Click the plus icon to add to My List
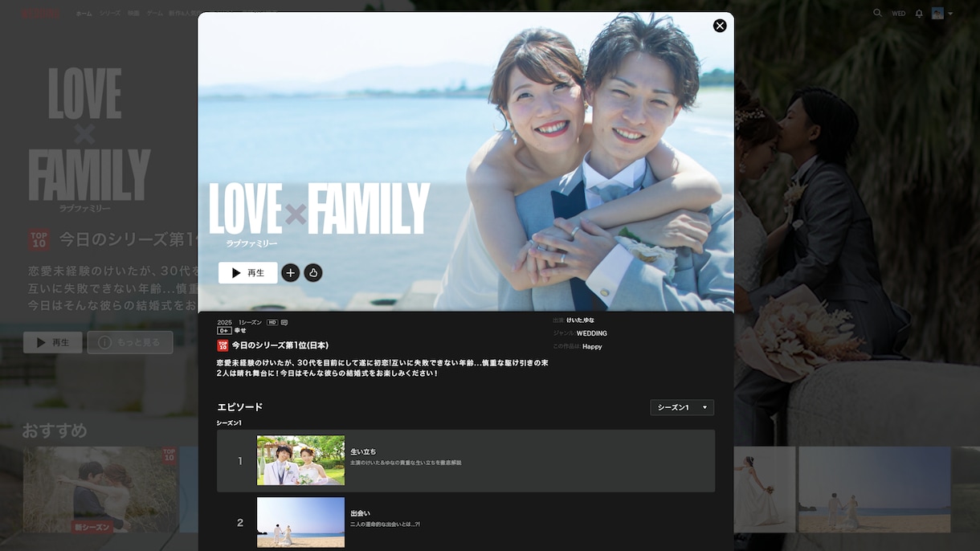 [290, 272]
